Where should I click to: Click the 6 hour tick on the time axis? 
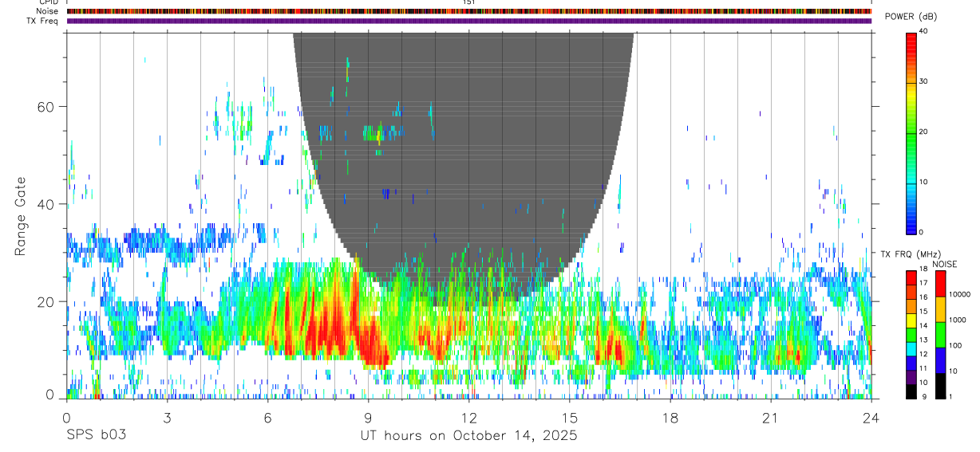(x=267, y=417)
